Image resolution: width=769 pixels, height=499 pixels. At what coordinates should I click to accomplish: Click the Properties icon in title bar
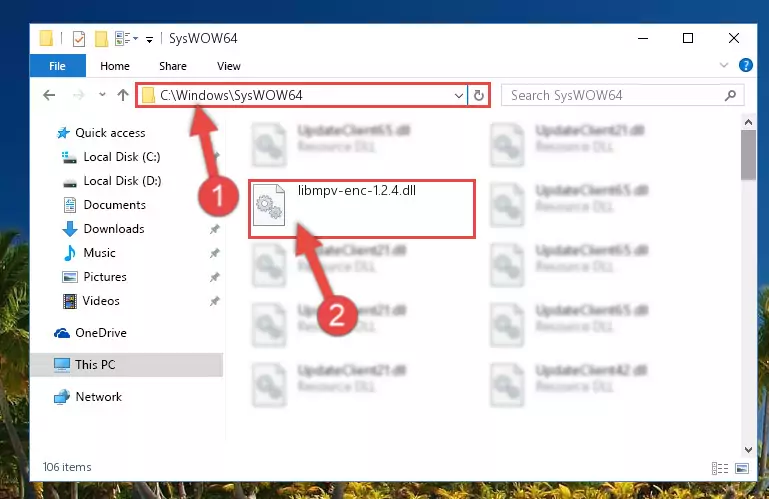(78, 38)
